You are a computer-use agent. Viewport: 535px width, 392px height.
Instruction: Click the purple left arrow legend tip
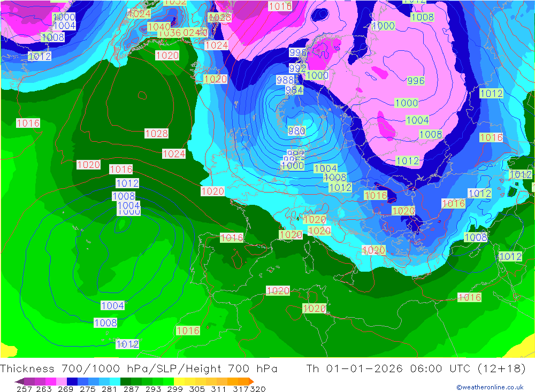click(19, 381)
